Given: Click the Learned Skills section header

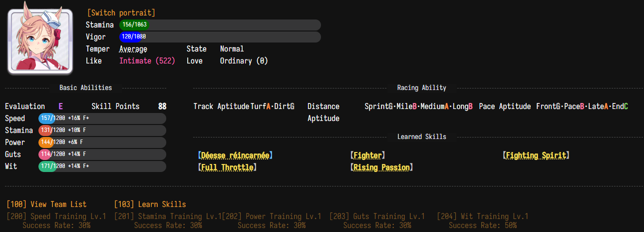Looking at the screenshot, I should pyautogui.click(x=422, y=136).
